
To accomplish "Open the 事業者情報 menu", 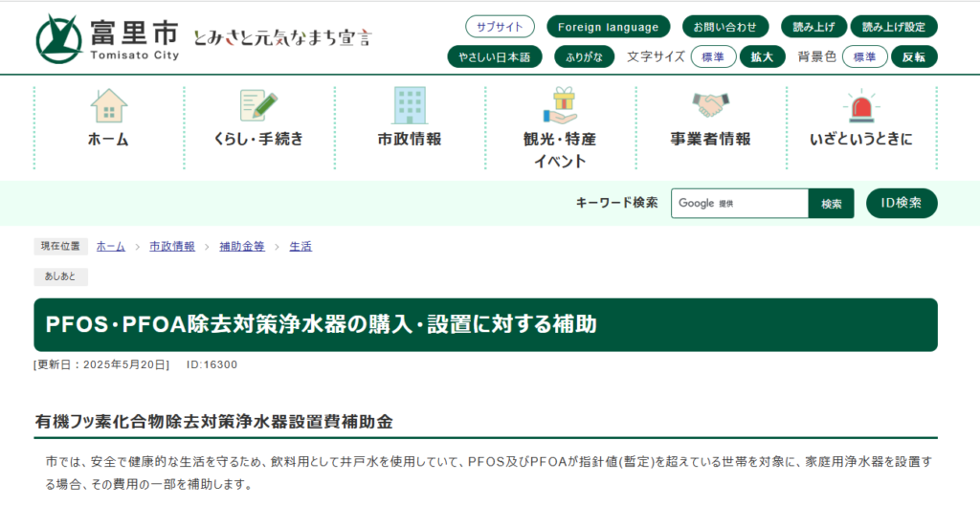I will coord(711,140).
